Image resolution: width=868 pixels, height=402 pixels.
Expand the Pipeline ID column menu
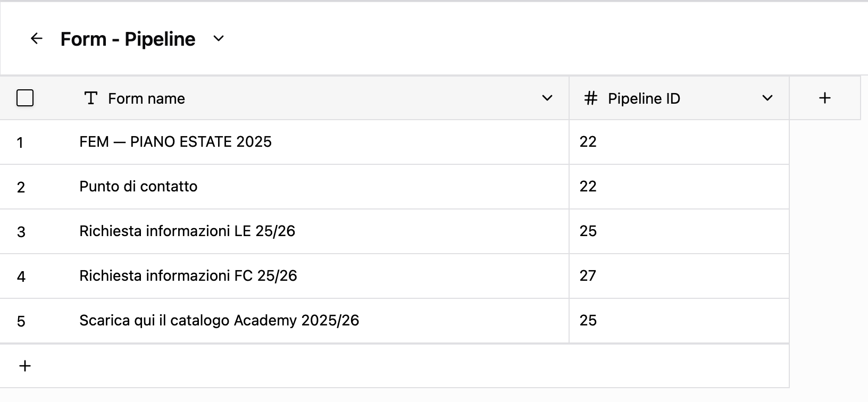coord(767,98)
